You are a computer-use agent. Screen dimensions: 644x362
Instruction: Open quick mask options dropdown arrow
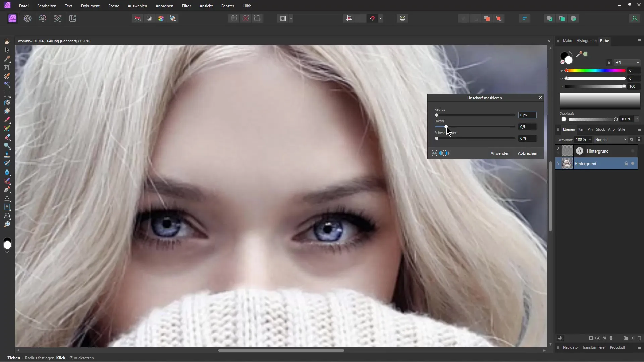[x=291, y=18]
